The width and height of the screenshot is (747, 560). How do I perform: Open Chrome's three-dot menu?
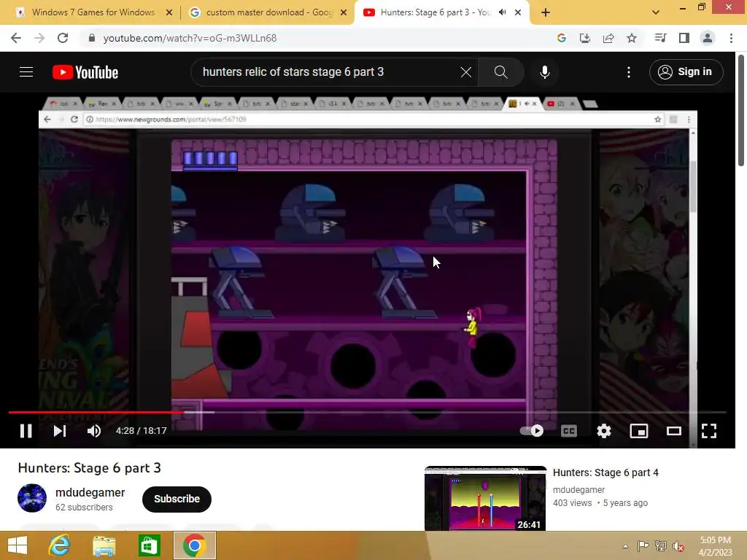pyautogui.click(x=731, y=38)
